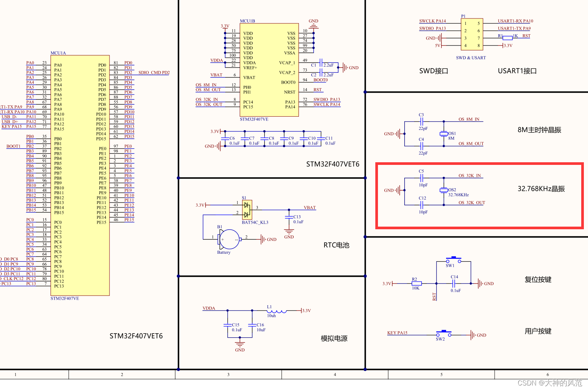Click the R1 1K resistor symbol
This screenshot has width=588, height=390.
[x=508, y=38]
